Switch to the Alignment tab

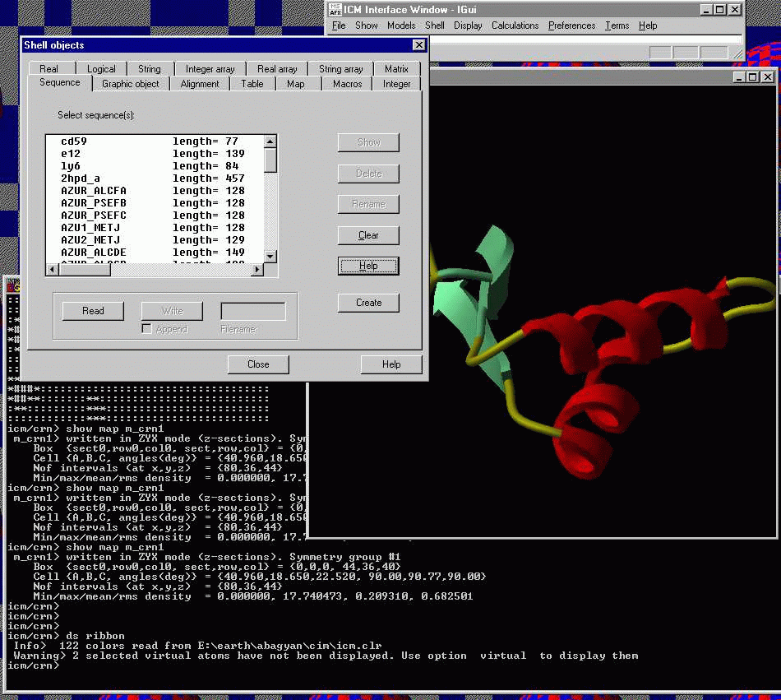tap(200, 84)
